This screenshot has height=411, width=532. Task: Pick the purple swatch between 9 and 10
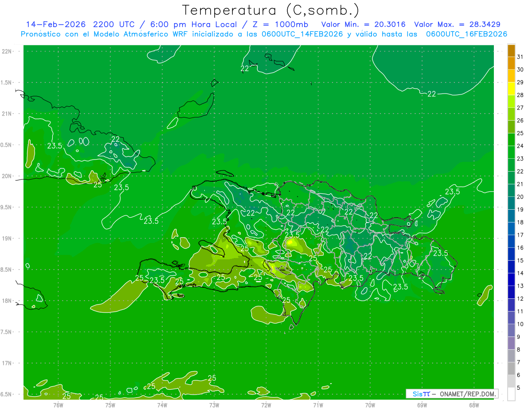[x=511, y=330]
